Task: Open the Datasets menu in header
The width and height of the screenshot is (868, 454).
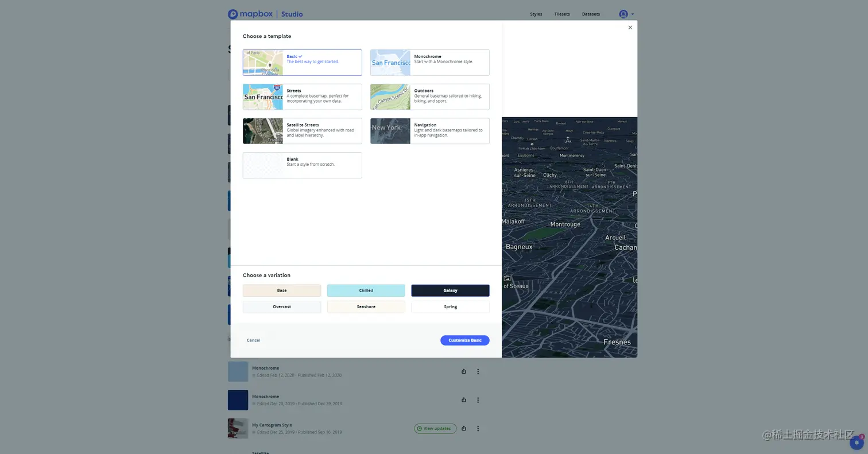Action: [x=591, y=14]
